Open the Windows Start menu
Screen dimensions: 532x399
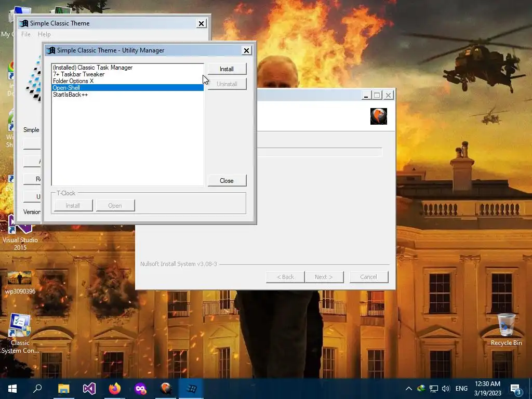[x=12, y=389]
